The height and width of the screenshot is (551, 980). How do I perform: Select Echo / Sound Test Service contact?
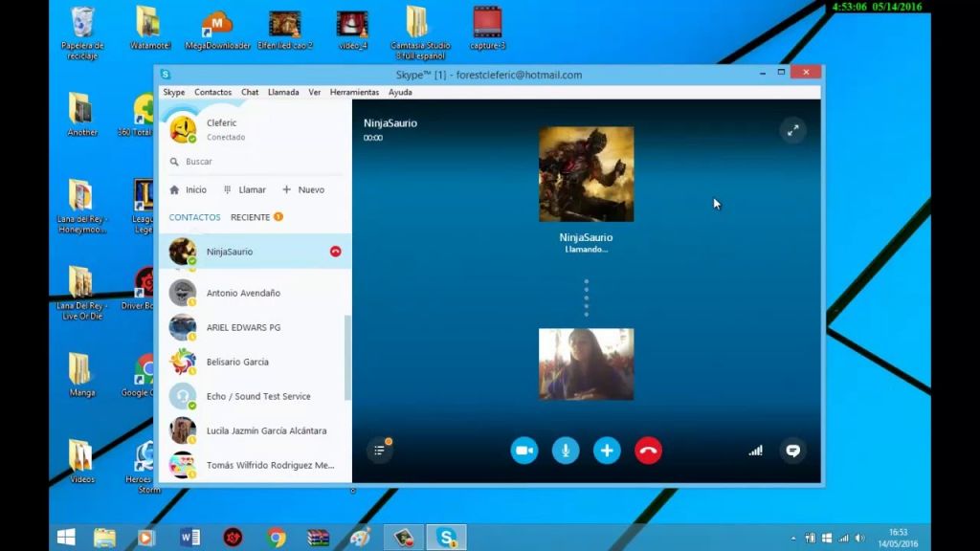(x=258, y=396)
